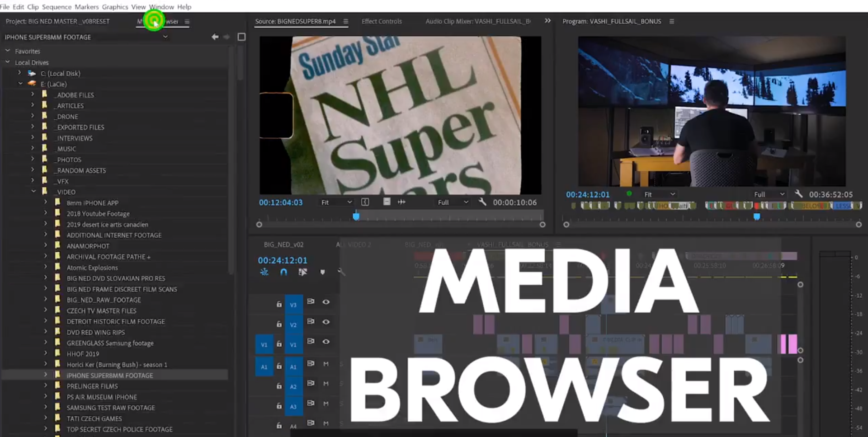Collapse the E: (LaCie) drive node
The height and width of the screenshot is (437, 868).
20,84
